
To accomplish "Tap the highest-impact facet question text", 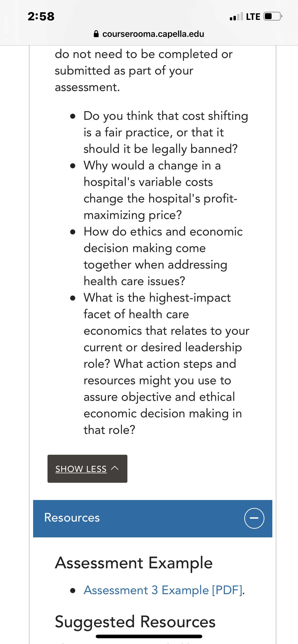I will point(167,364).
